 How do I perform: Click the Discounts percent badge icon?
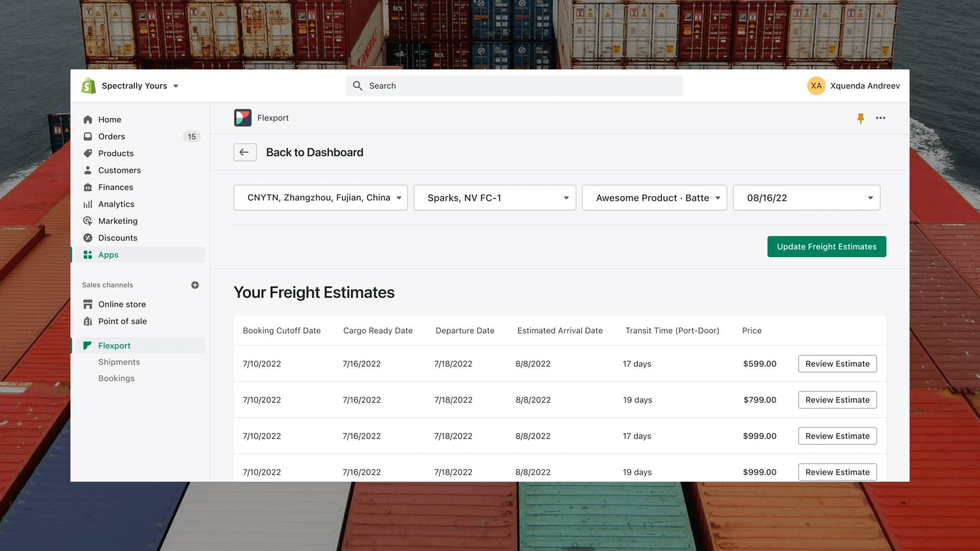(88, 238)
